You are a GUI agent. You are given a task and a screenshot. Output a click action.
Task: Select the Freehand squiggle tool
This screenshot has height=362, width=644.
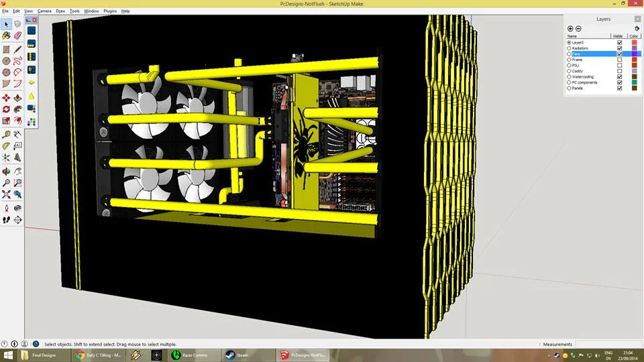click(x=17, y=61)
